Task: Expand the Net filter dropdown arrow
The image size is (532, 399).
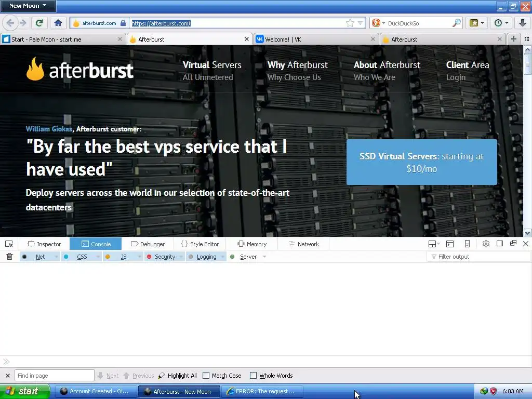Action: pos(56,257)
